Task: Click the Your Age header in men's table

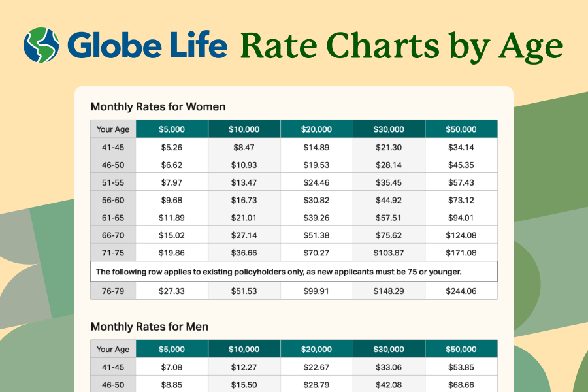Action: point(113,350)
